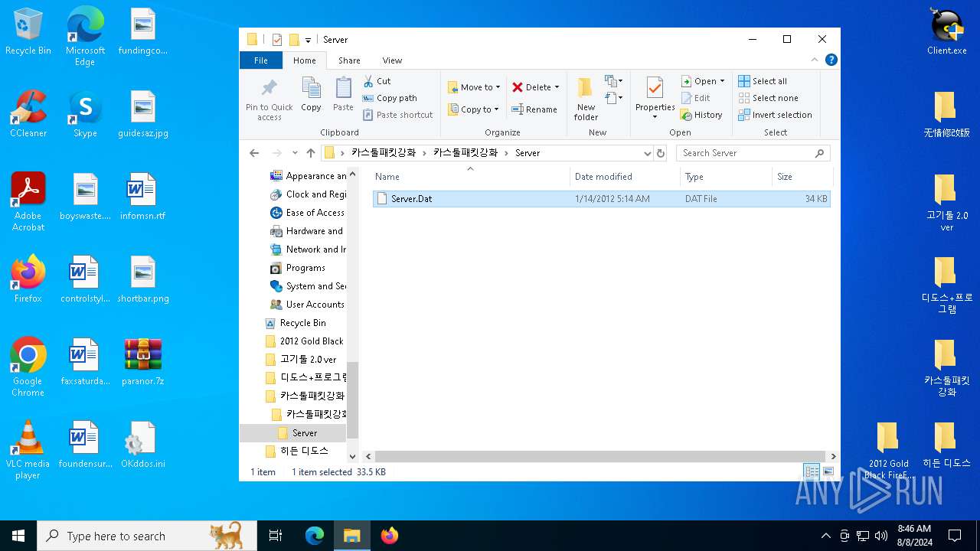
Task: Open recent locations dropdown
Action: [x=295, y=153]
